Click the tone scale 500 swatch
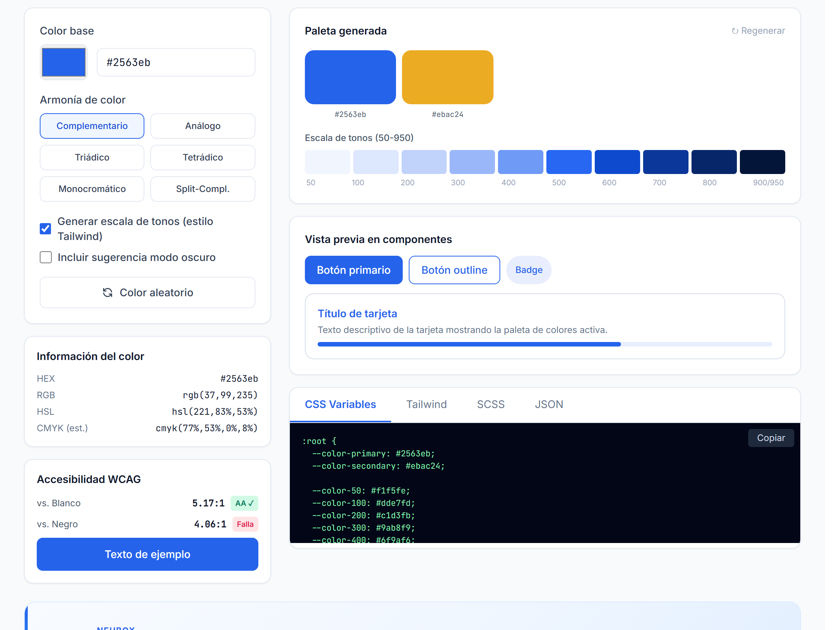 point(569,162)
